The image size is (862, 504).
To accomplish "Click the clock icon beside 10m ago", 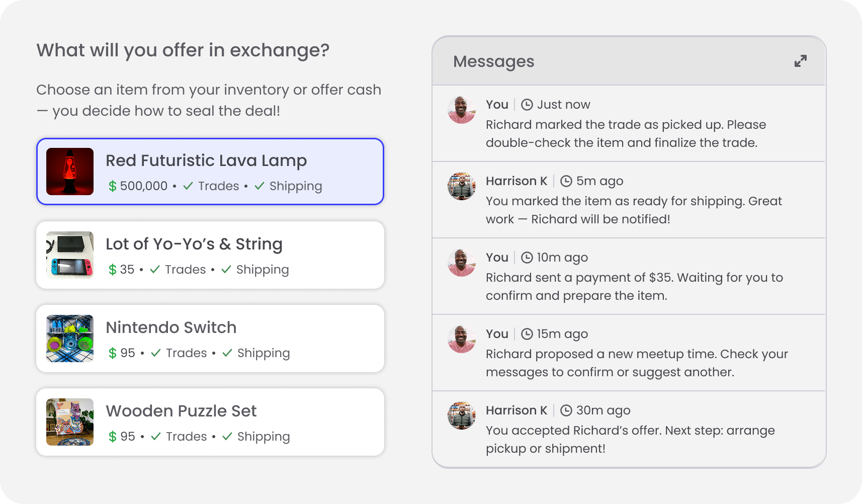I will [x=527, y=258].
